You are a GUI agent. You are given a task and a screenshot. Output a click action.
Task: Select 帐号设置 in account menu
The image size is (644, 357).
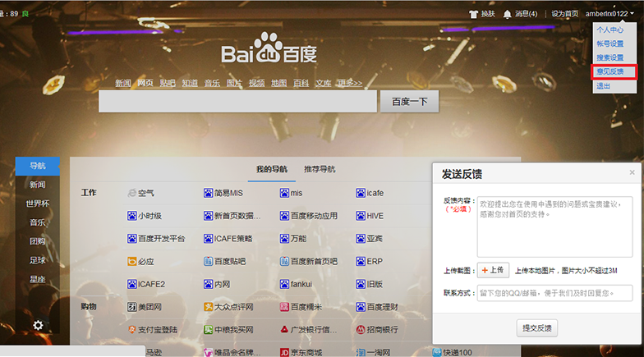[609, 44]
